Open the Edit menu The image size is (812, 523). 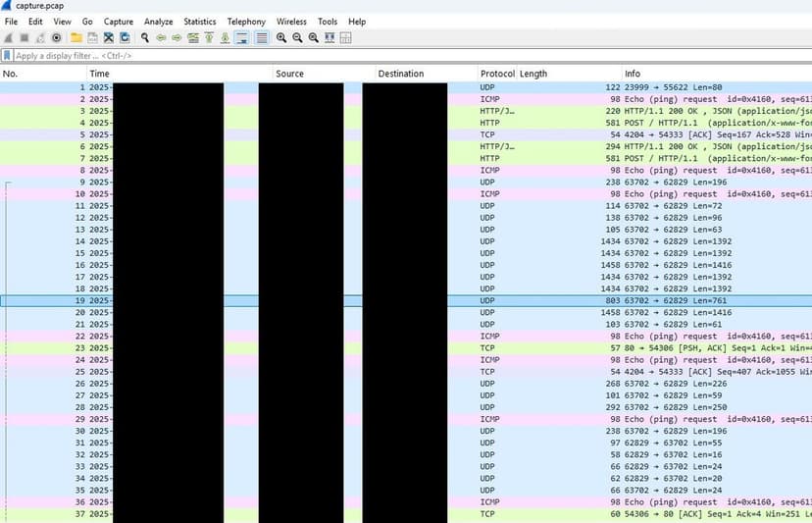(35, 22)
